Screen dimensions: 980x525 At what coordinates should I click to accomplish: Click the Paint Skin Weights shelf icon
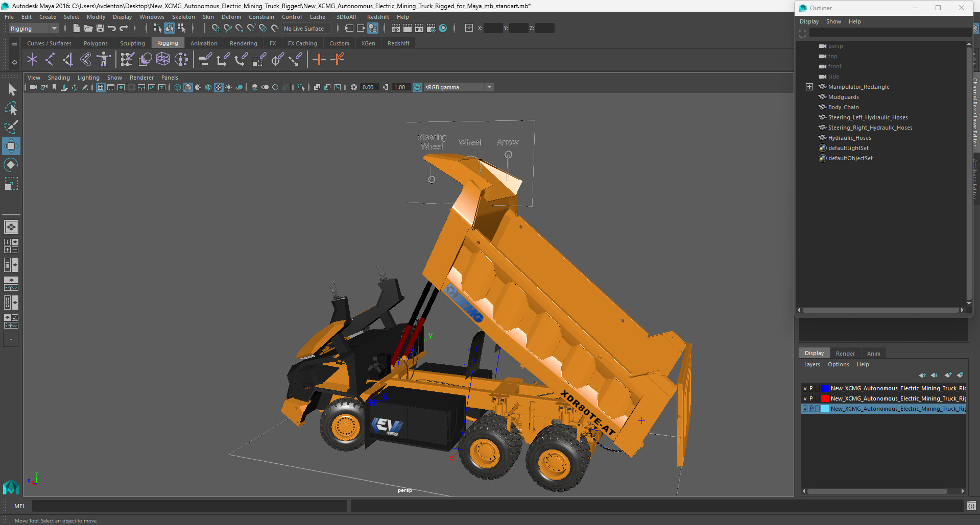[127, 60]
